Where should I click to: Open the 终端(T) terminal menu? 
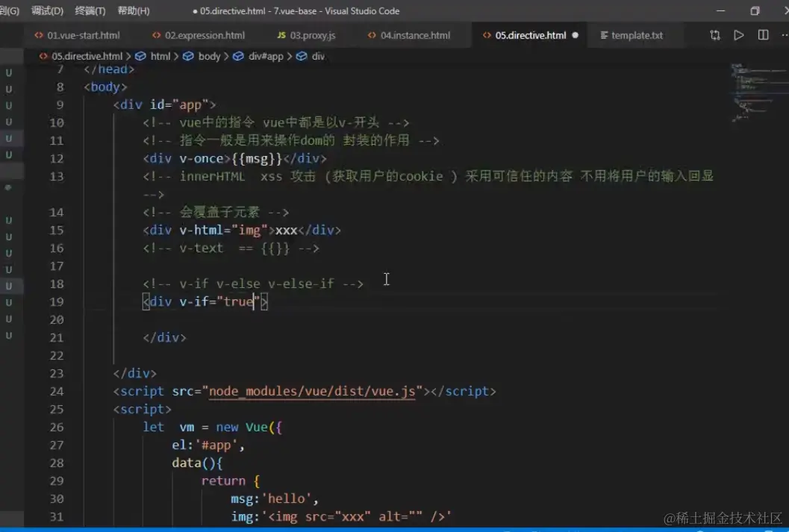[90, 10]
